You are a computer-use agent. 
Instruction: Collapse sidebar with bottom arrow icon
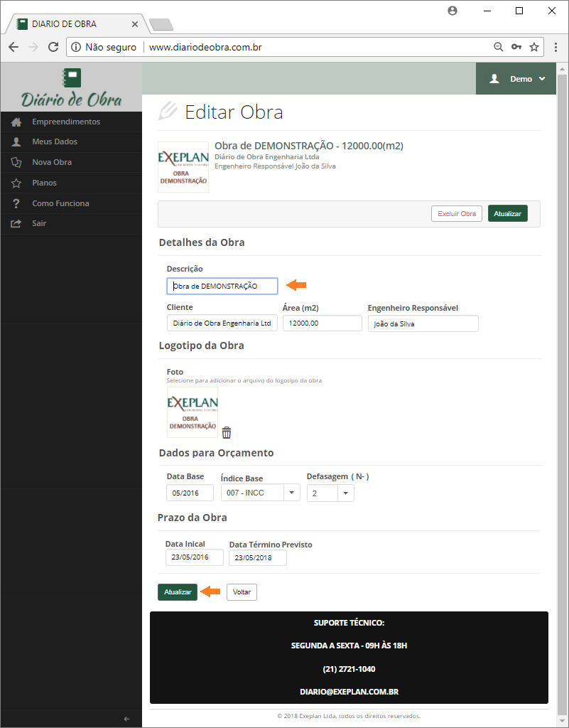click(x=126, y=719)
